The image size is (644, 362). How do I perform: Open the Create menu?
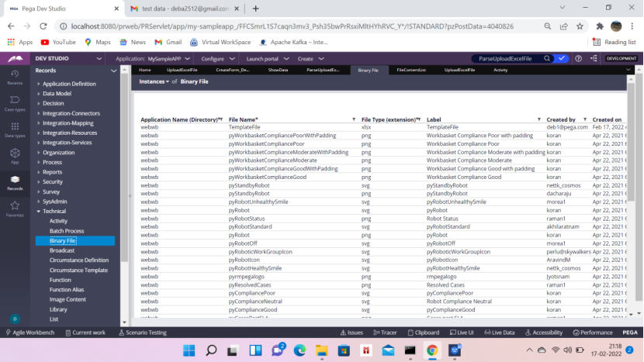click(x=310, y=59)
